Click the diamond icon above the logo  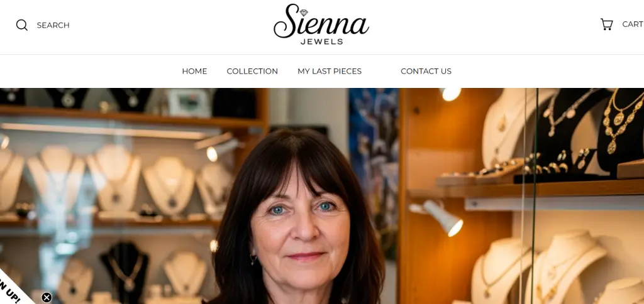pyautogui.click(x=304, y=13)
